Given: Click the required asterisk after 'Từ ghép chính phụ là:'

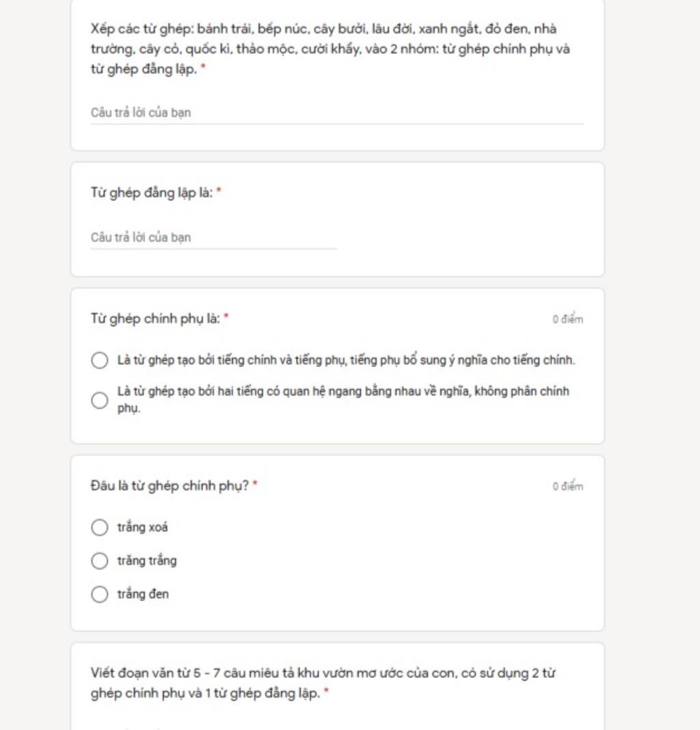Looking at the screenshot, I should [x=226, y=317].
